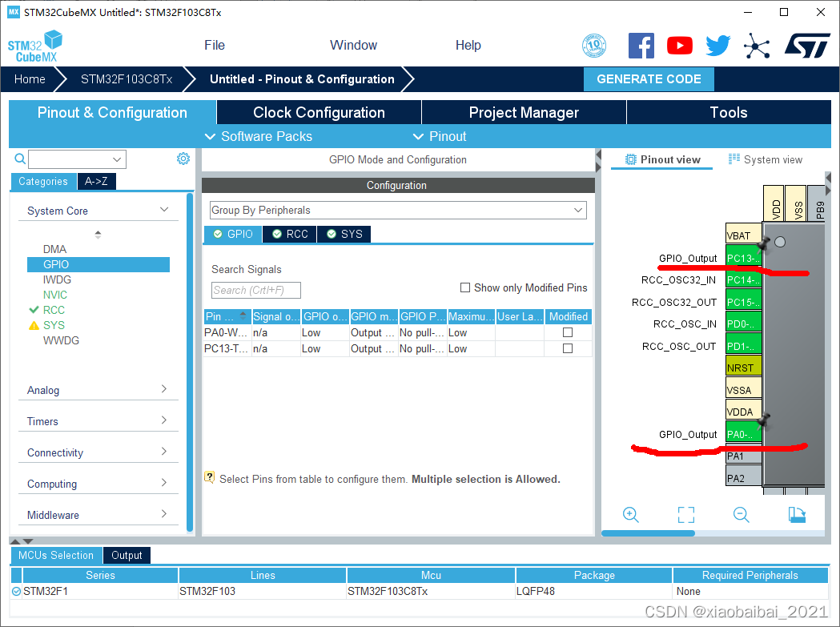Select DMA in System Core list
Screen dimensions: 840x627
click(x=54, y=249)
